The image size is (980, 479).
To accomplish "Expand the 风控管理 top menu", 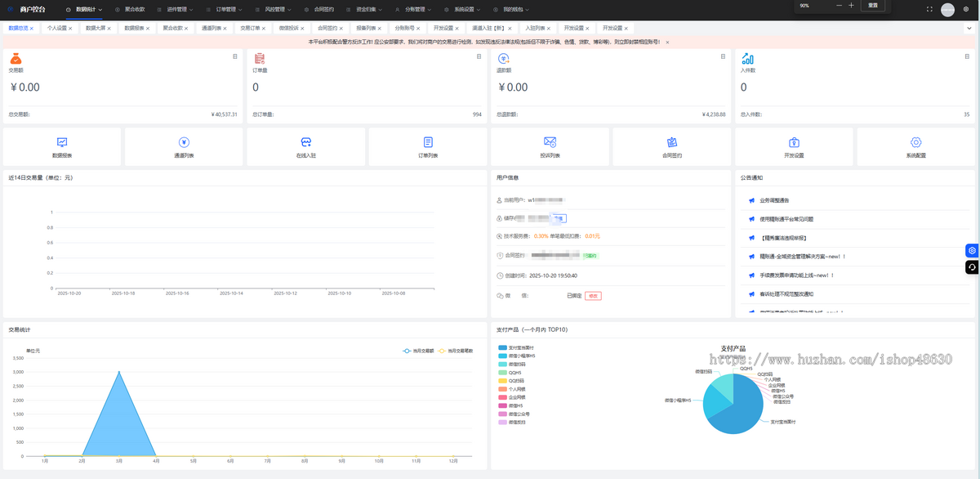I will tap(273, 9).
